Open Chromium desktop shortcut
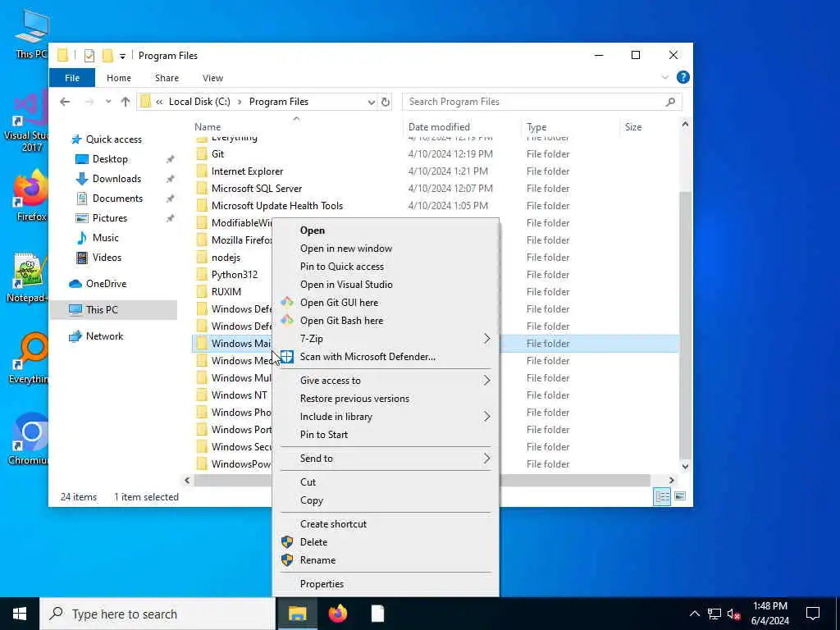The height and width of the screenshot is (630, 840). click(x=30, y=438)
